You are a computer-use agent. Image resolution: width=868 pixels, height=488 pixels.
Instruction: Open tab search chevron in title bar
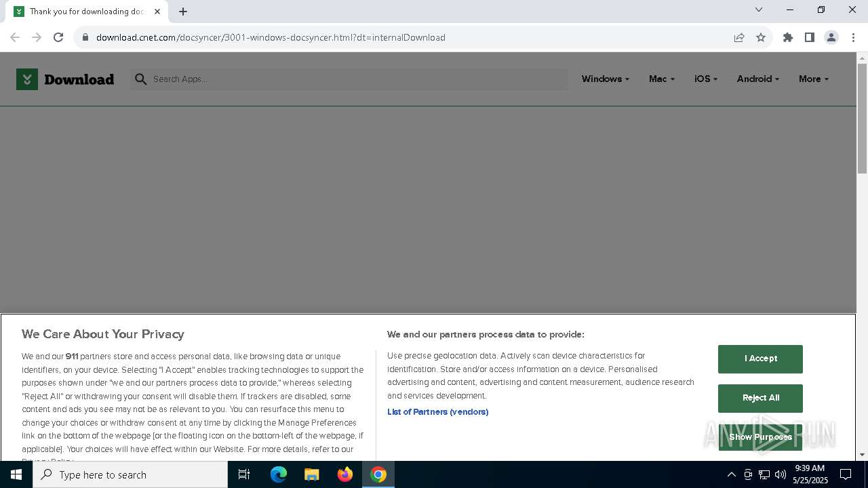pyautogui.click(x=759, y=9)
